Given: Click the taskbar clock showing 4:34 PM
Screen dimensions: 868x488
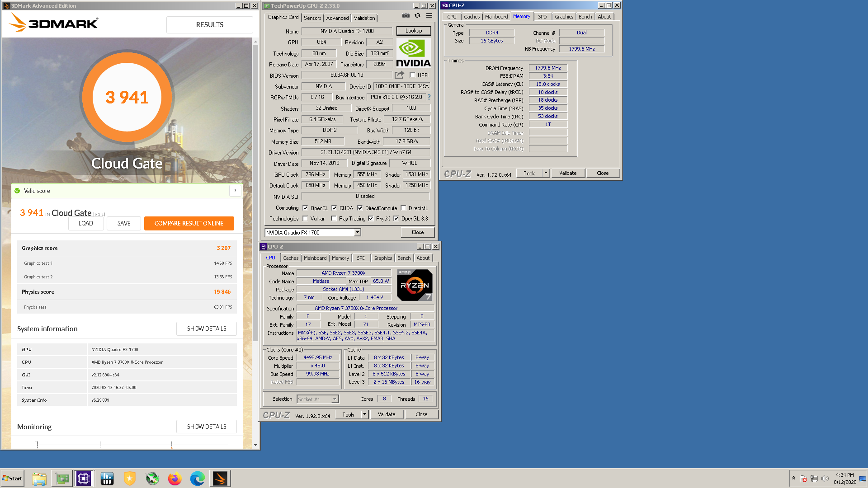Looking at the screenshot, I should (x=845, y=479).
